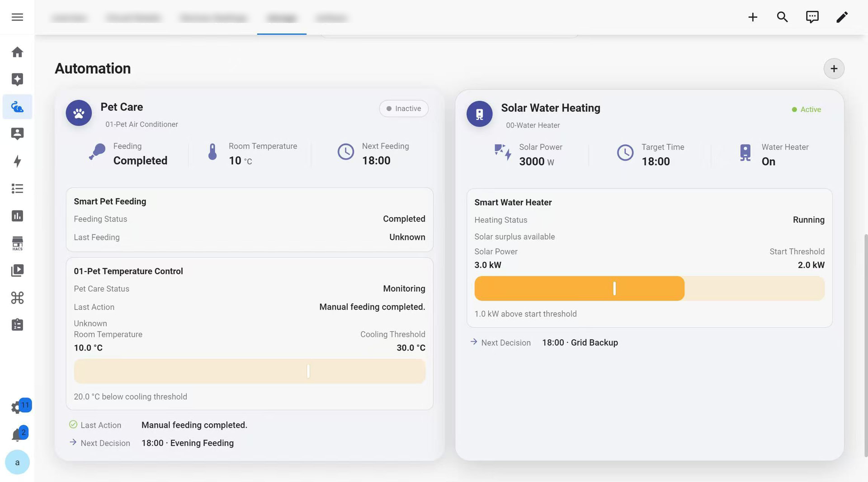Open the Energy lightning bolt panel
The width and height of the screenshot is (868, 482).
click(17, 161)
